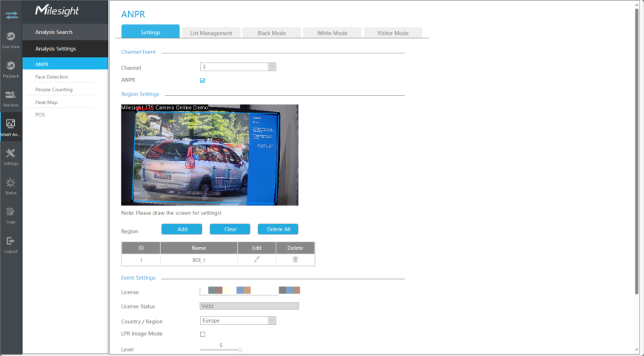Open Settings from sidebar
The height and width of the screenshot is (356, 644).
pos(10,156)
